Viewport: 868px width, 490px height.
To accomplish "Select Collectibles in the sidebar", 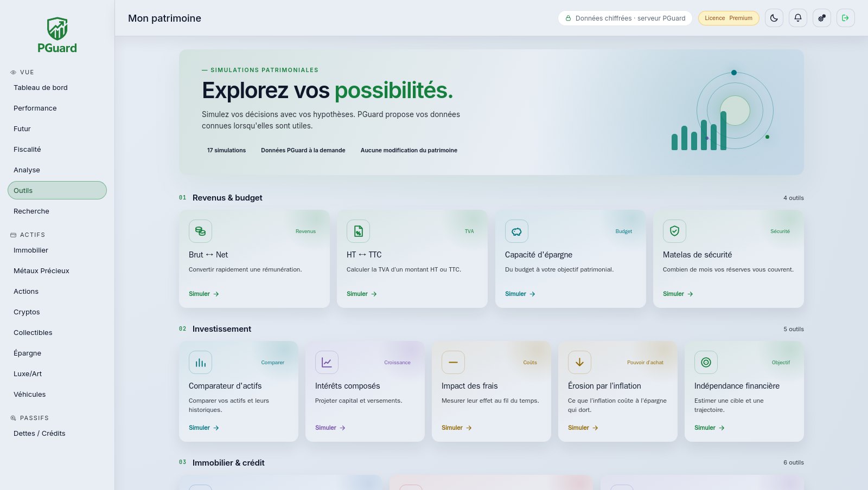I will click(x=57, y=333).
